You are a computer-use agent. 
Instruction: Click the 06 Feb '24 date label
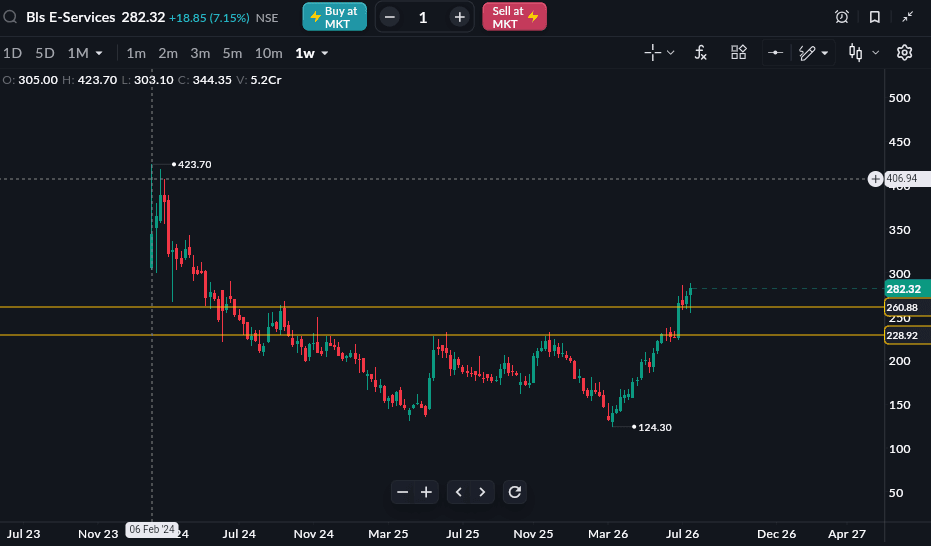[x=152, y=529]
